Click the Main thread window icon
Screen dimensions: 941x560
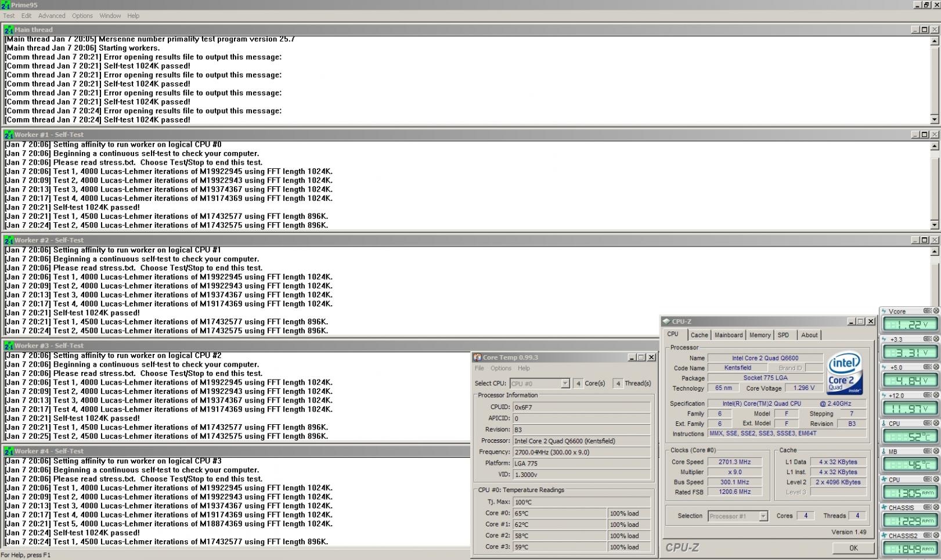(x=9, y=30)
